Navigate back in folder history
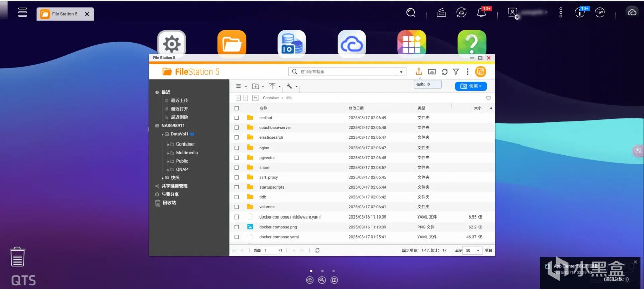This screenshot has width=644, height=289. 238,98
